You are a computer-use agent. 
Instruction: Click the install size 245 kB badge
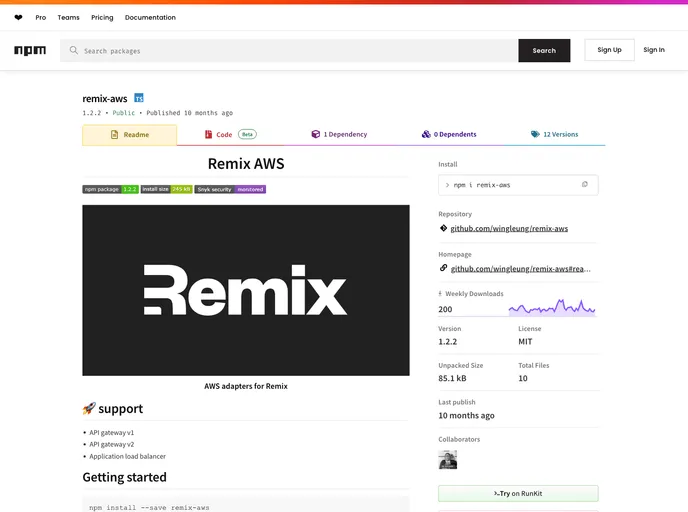[166, 189]
